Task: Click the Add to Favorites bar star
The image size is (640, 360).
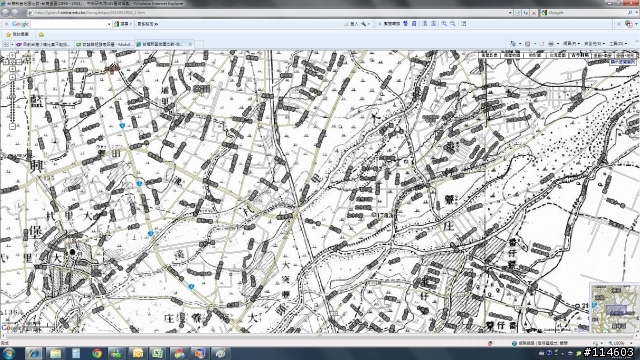Action: point(41,35)
